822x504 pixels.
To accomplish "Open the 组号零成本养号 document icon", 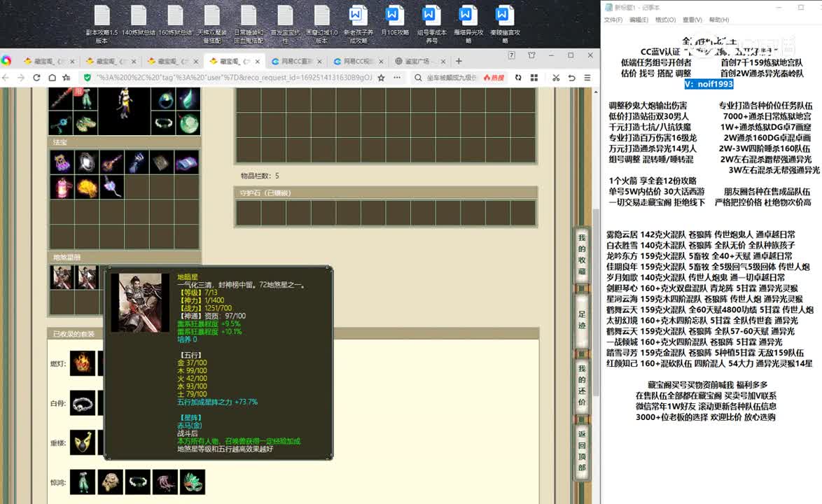I will [x=431, y=24].
